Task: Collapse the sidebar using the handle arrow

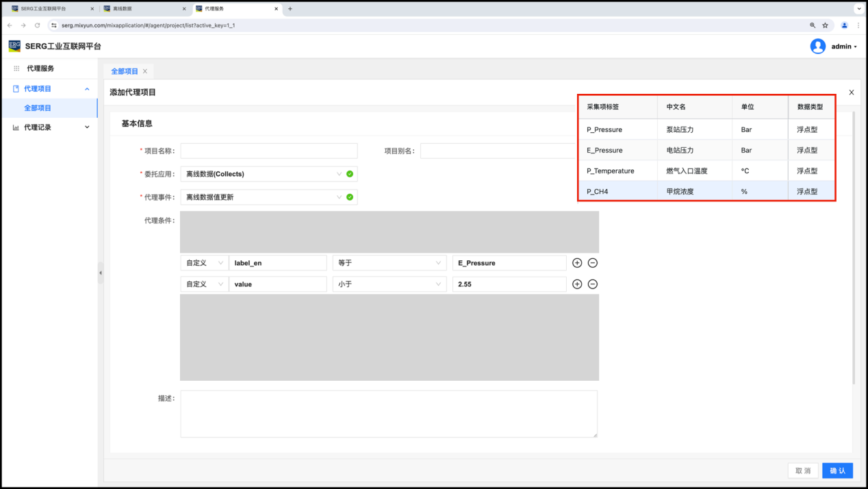Action: (x=101, y=273)
